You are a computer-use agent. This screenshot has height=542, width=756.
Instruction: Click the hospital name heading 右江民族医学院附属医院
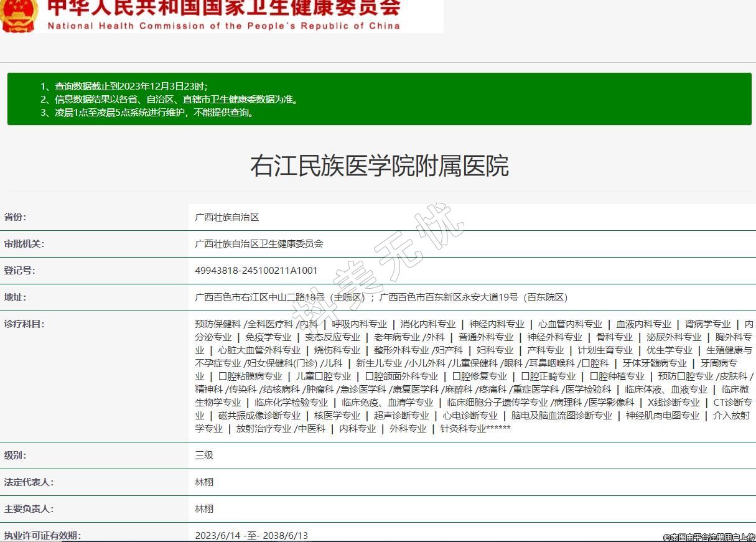[x=379, y=166]
